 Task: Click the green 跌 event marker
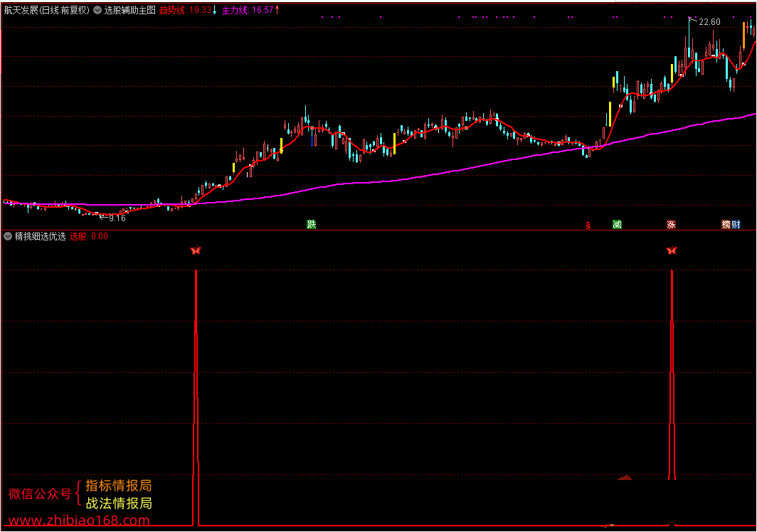pos(312,224)
